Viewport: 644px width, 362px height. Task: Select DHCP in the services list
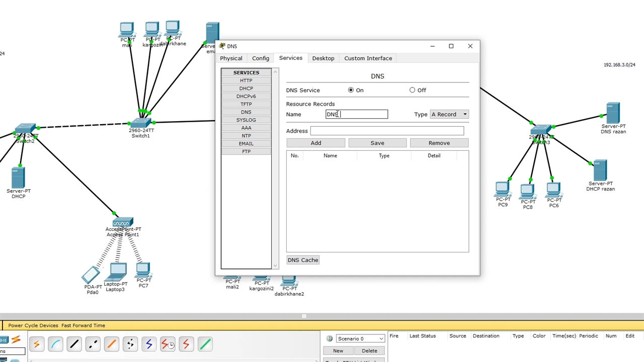coord(246,88)
